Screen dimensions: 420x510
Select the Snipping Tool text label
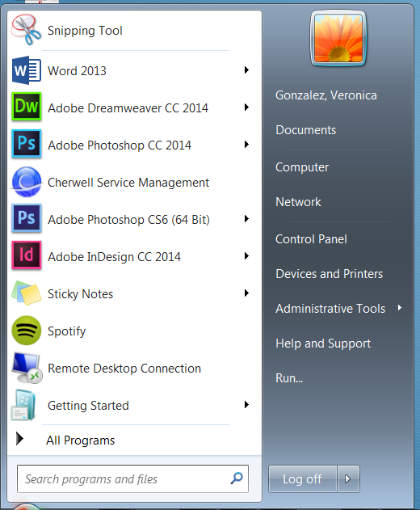(85, 31)
